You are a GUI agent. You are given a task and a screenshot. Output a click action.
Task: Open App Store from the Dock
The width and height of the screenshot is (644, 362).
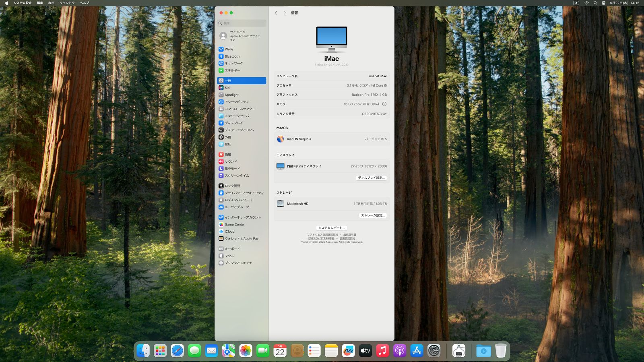[x=417, y=351]
